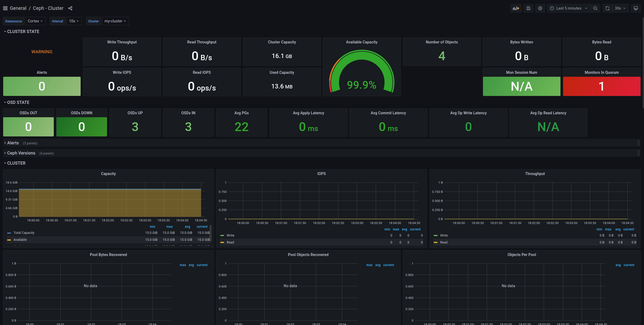Expand the Ceph Versions row
This screenshot has width=644, height=325.
pos(21,153)
